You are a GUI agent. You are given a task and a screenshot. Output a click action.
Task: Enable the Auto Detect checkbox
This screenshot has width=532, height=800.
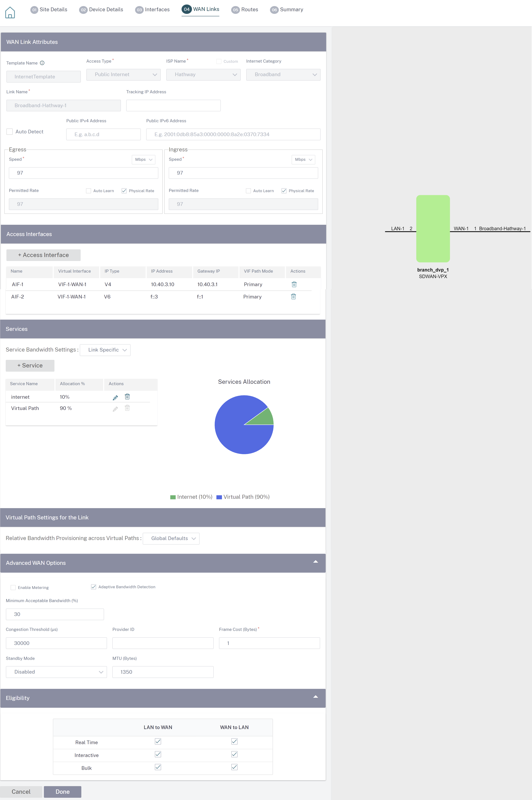10,132
